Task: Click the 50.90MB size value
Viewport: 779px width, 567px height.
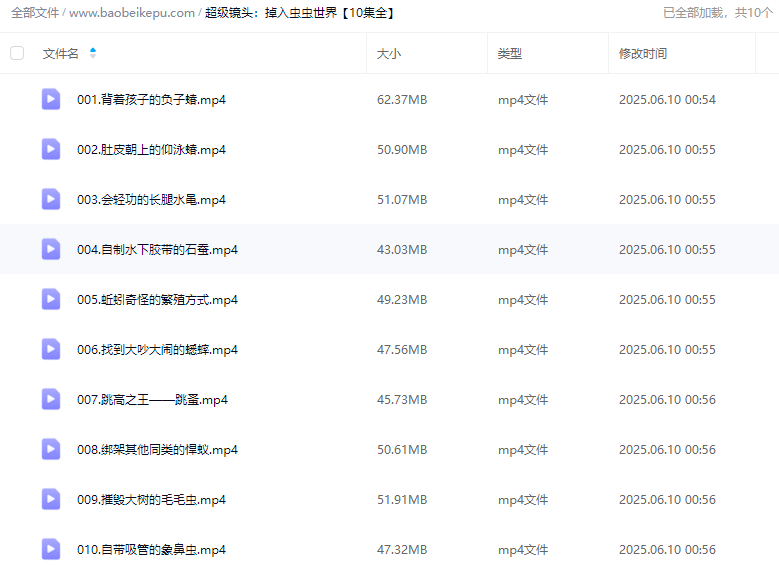Action: tap(402, 150)
